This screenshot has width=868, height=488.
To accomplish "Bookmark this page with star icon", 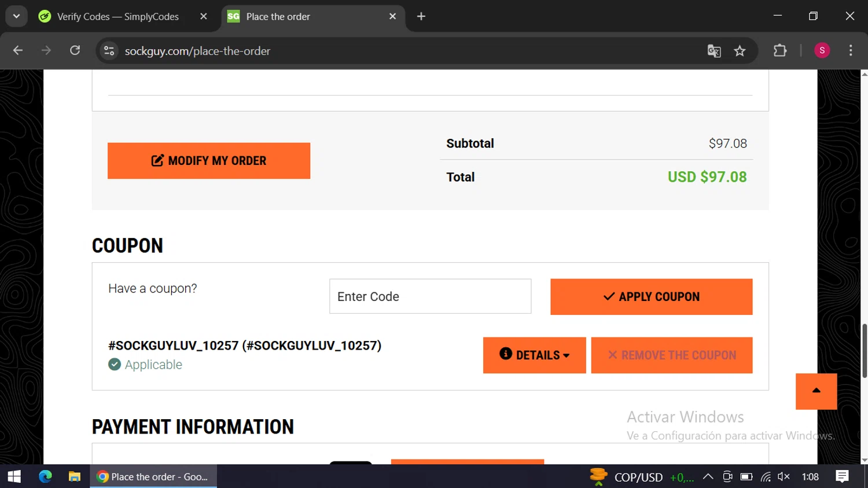I will tap(740, 51).
